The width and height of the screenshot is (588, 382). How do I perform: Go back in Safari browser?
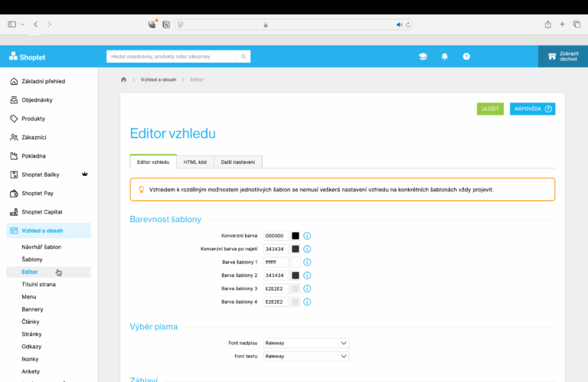(x=36, y=24)
